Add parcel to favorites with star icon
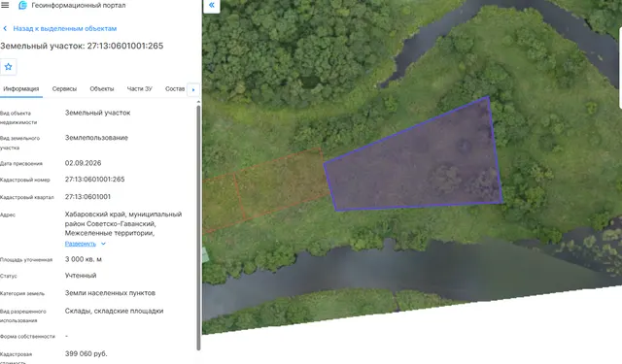Screen dimensions: 622x364 coord(9,67)
